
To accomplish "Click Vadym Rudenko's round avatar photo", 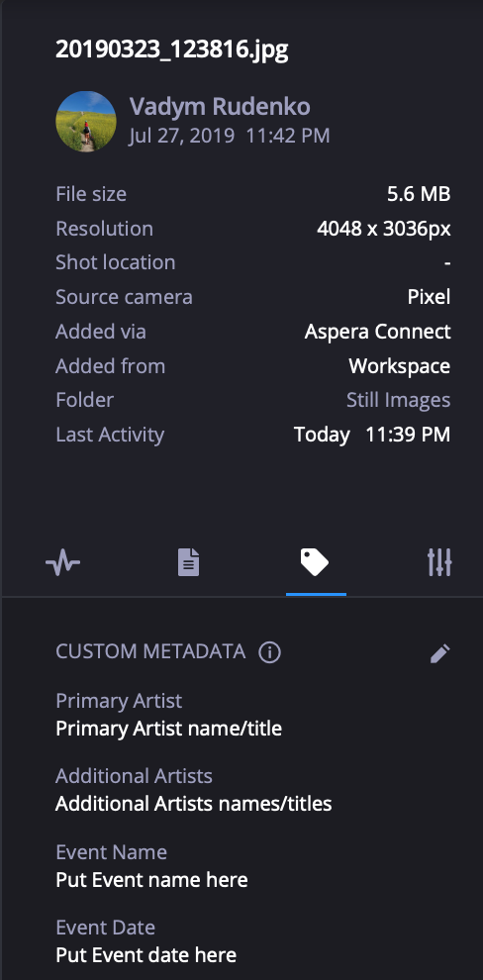I will click(85, 121).
